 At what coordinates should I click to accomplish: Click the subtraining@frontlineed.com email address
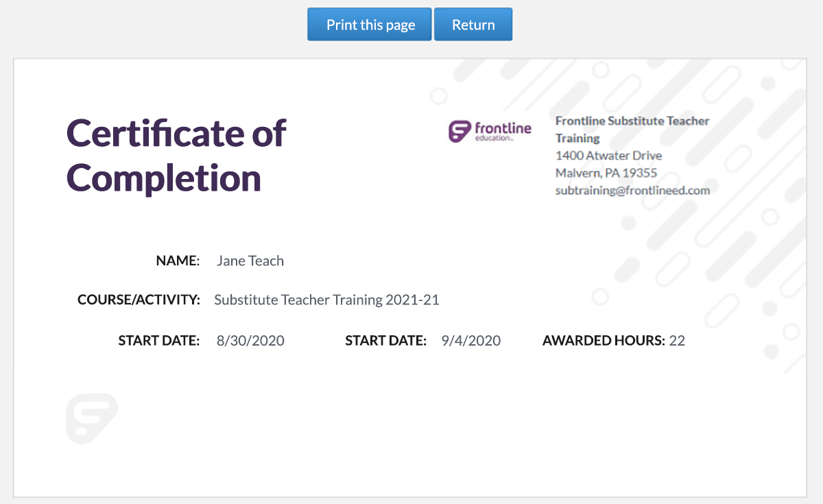[632, 191]
